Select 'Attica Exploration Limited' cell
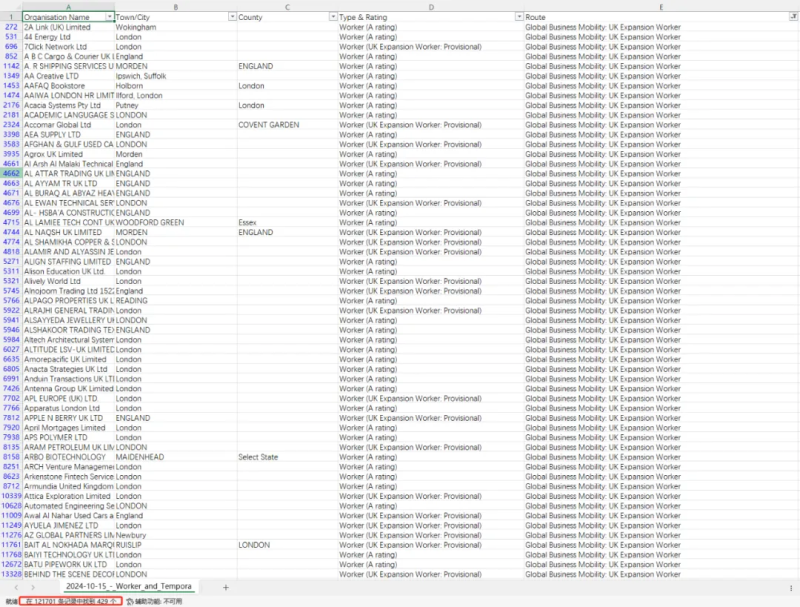 pos(68,496)
